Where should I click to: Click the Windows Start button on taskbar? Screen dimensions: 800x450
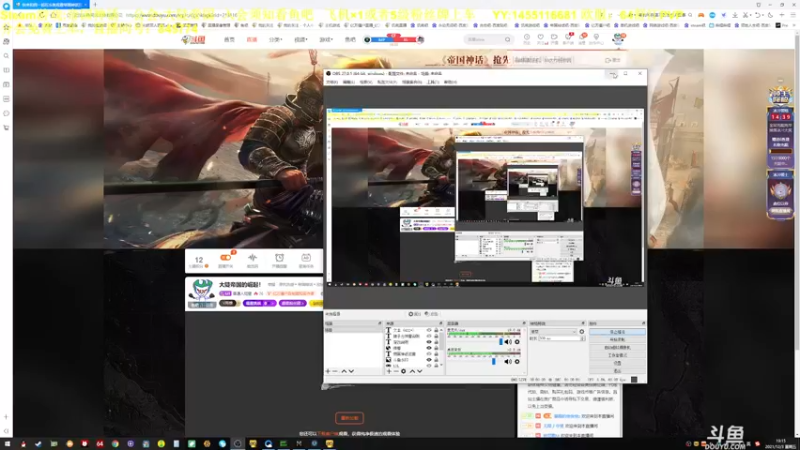coord(7,444)
